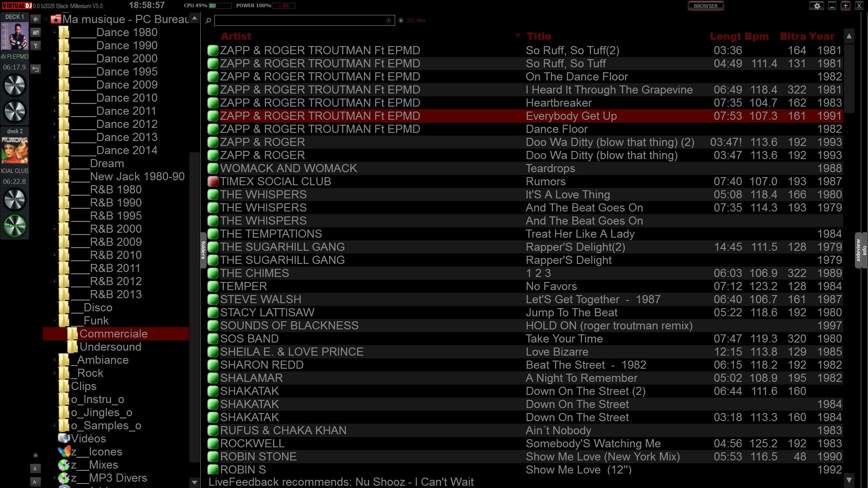Click the add virtual folder icon
Viewport: 868px width, 488px height.
point(35,33)
